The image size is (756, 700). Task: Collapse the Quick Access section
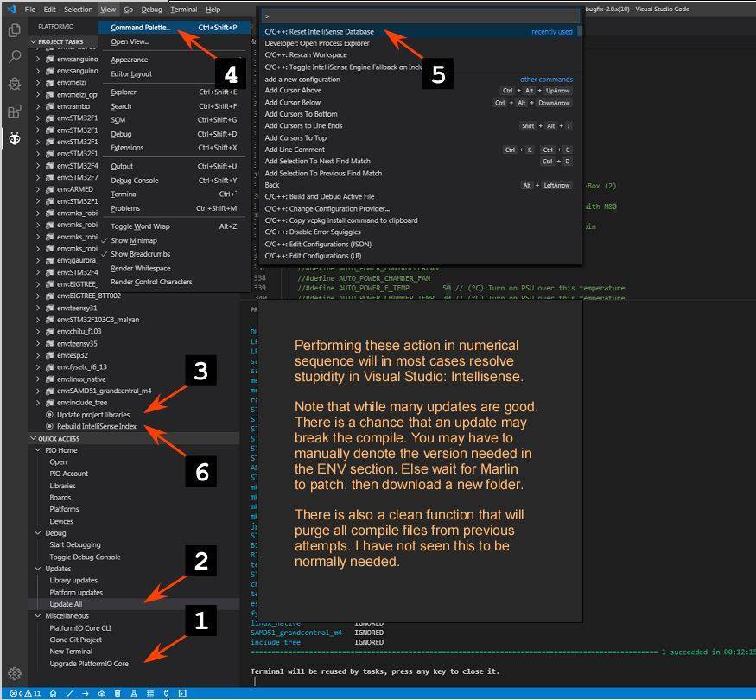(59, 438)
